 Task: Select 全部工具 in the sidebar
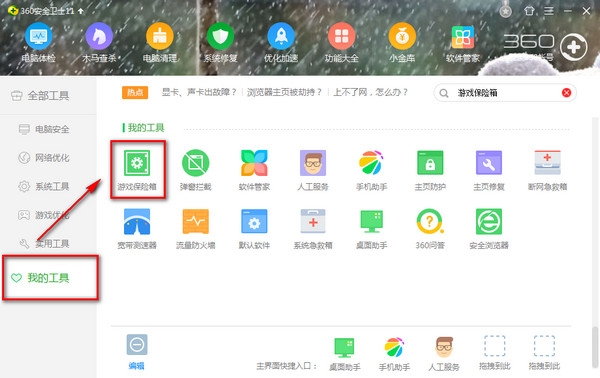[x=48, y=95]
